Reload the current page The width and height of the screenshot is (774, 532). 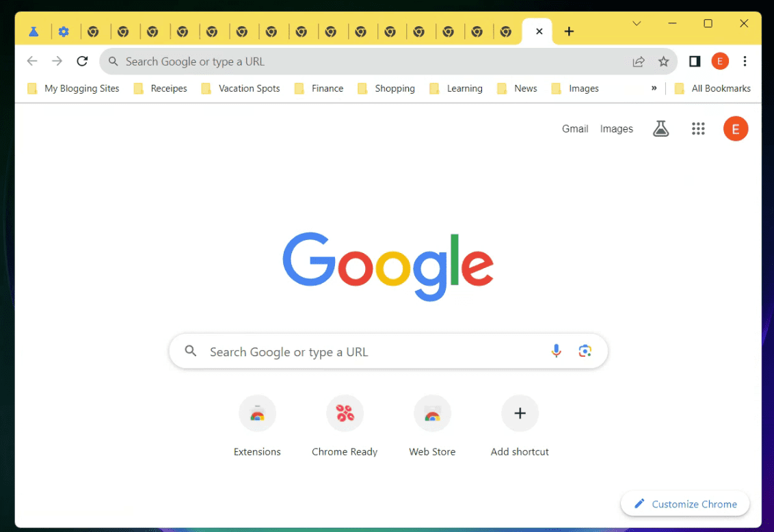(x=83, y=61)
